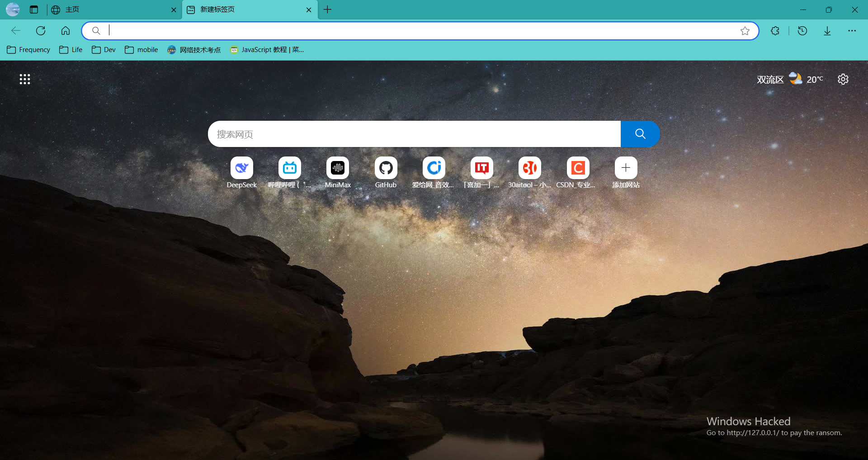Open the 30aitool shortcut tile
Screen dimensions: 868x460
(x=529, y=168)
